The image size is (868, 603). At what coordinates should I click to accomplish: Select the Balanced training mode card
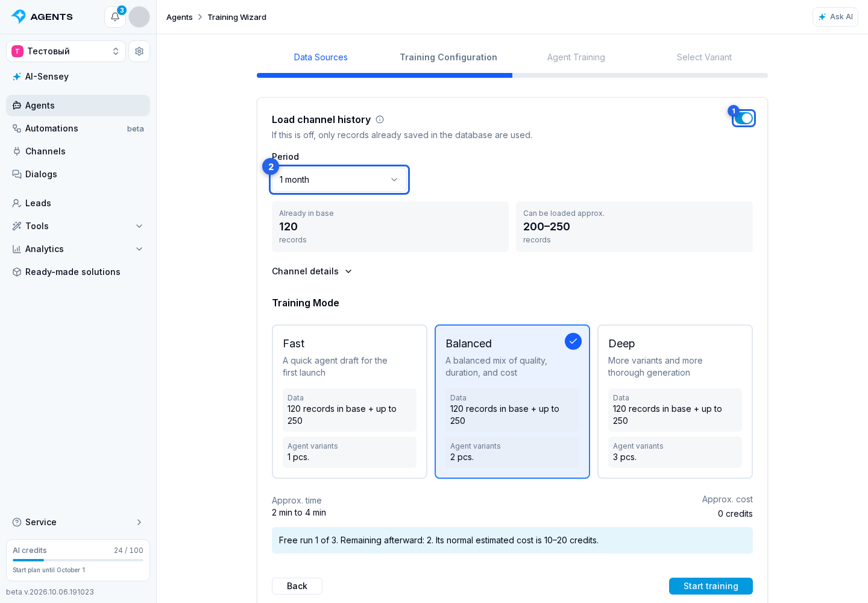tap(512, 402)
